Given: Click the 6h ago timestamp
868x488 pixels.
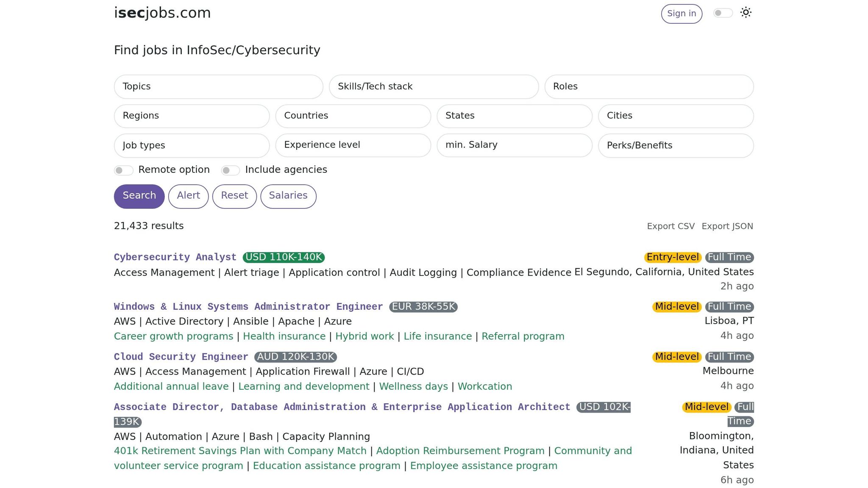Looking at the screenshot, I should pyautogui.click(x=737, y=480).
